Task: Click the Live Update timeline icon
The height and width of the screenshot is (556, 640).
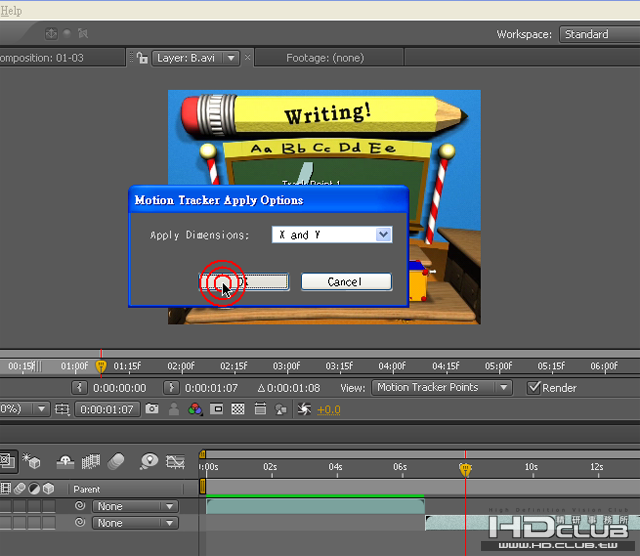Action: pyautogui.click(x=8, y=462)
